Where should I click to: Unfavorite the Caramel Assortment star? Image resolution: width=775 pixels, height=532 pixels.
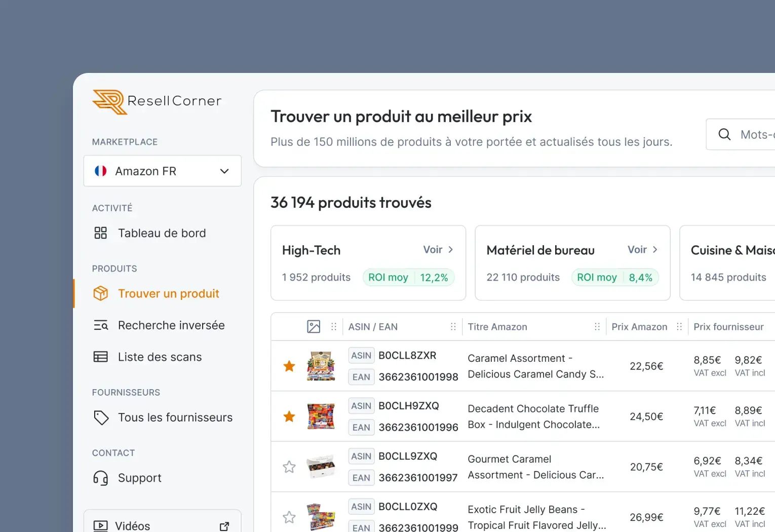pyautogui.click(x=289, y=366)
